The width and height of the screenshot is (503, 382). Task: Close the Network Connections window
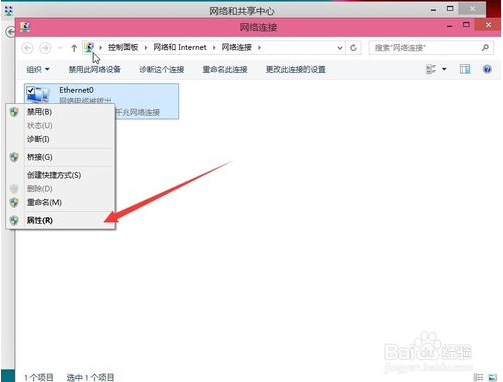click(488, 25)
